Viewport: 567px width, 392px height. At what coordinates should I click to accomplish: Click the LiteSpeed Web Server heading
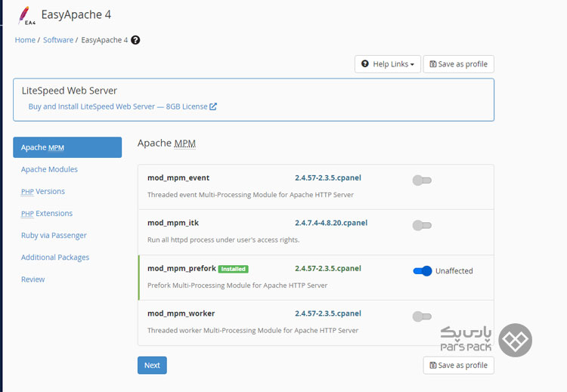point(70,91)
